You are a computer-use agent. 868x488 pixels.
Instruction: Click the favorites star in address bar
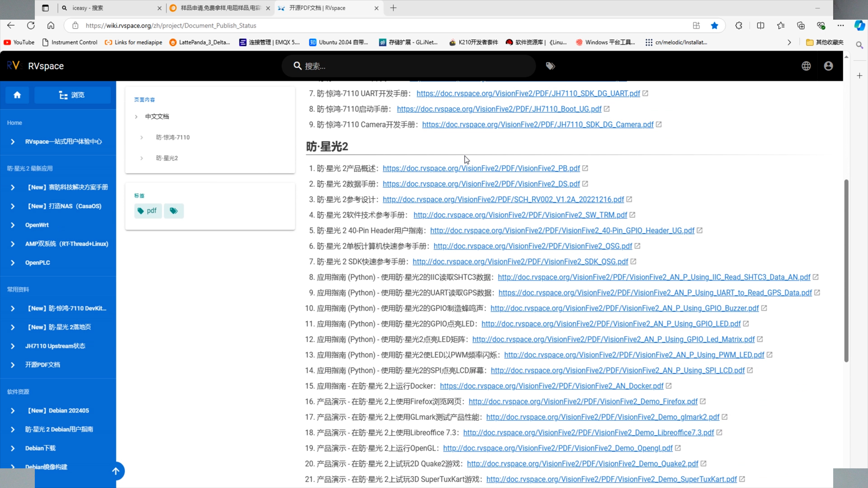pos(714,26)
